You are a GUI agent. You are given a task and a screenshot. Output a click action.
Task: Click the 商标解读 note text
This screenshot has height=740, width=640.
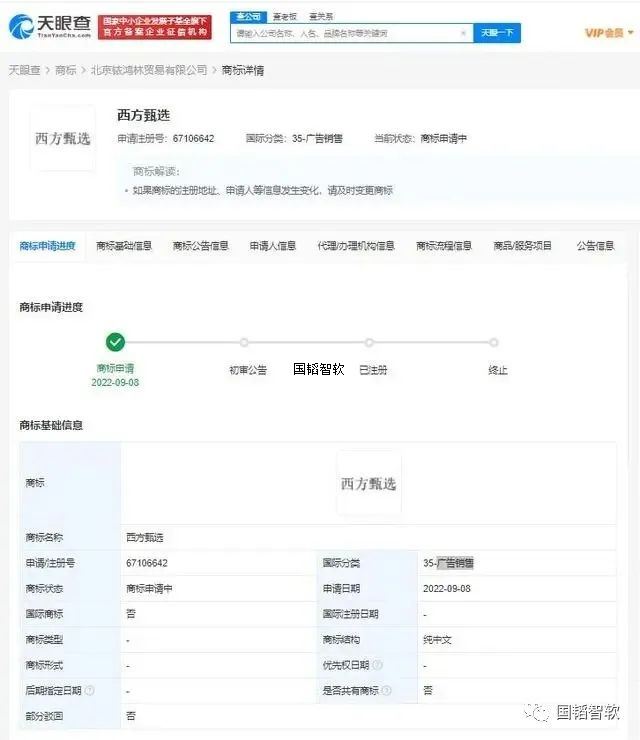262,191
